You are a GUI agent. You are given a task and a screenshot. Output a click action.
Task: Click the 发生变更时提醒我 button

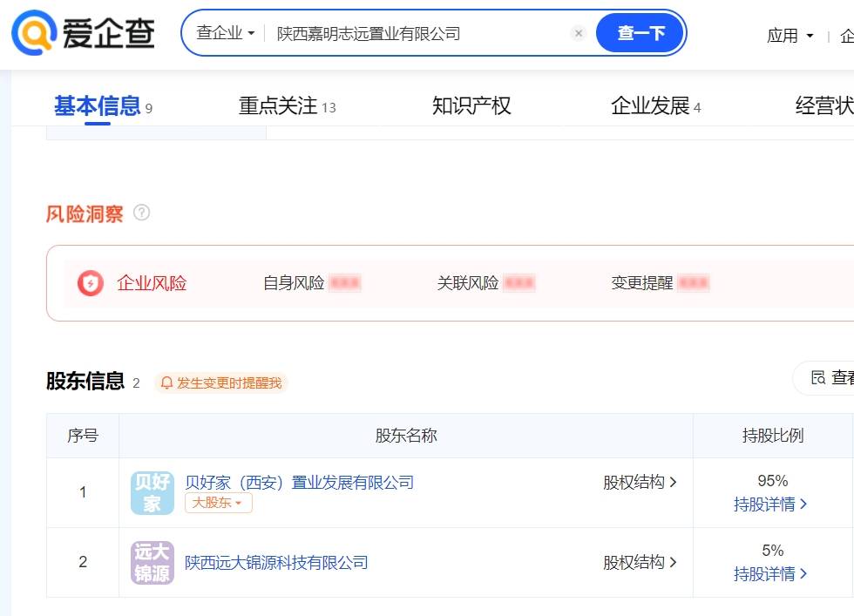coord(221,382)
